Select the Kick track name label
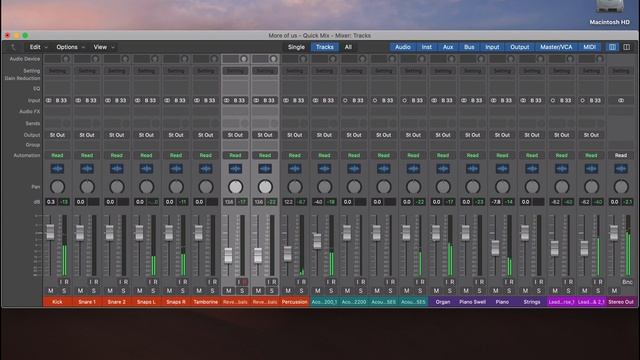 58,302
